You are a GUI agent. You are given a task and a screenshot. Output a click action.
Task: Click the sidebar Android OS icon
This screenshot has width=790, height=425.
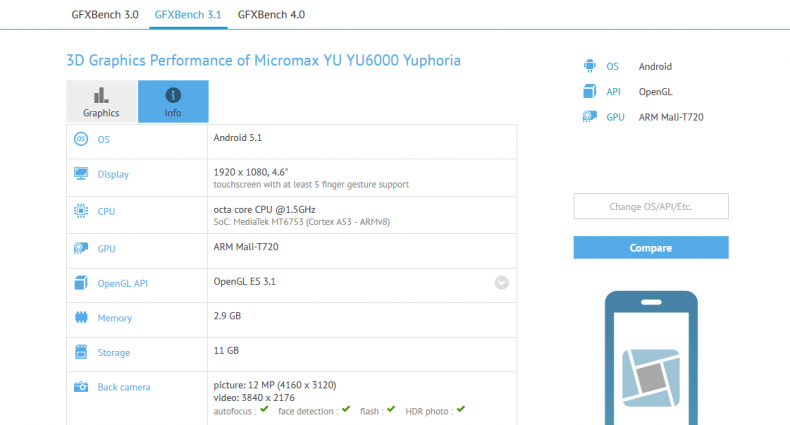pos(589,66)
